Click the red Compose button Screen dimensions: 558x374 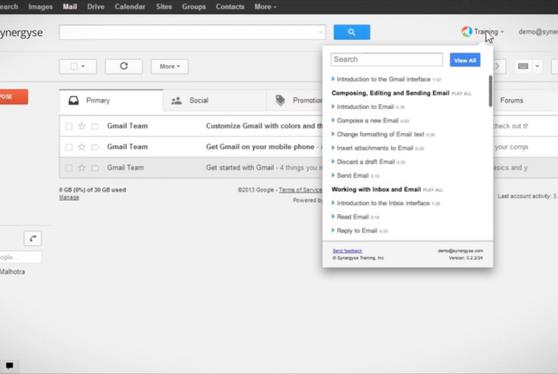click(x=14, y=97)
